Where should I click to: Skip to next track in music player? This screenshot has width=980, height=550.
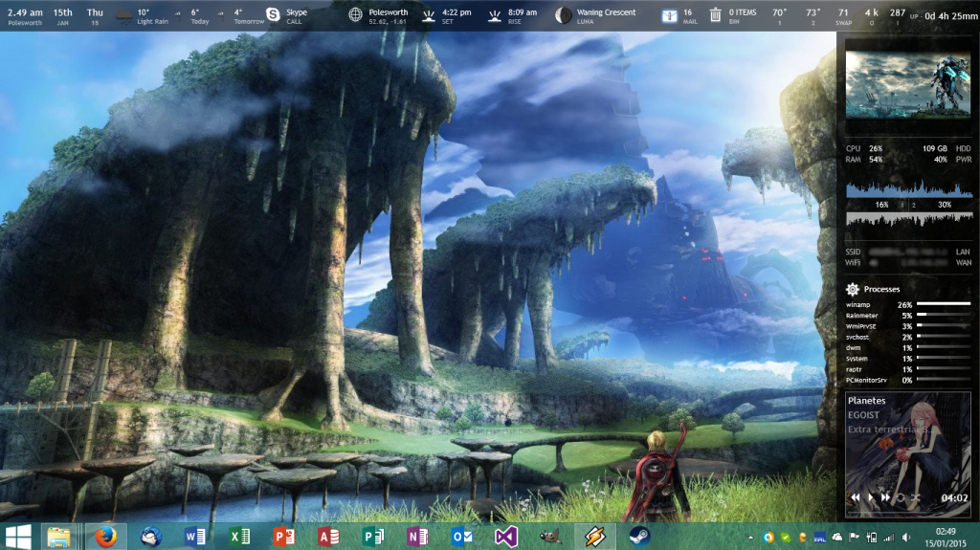coord(885,497)
